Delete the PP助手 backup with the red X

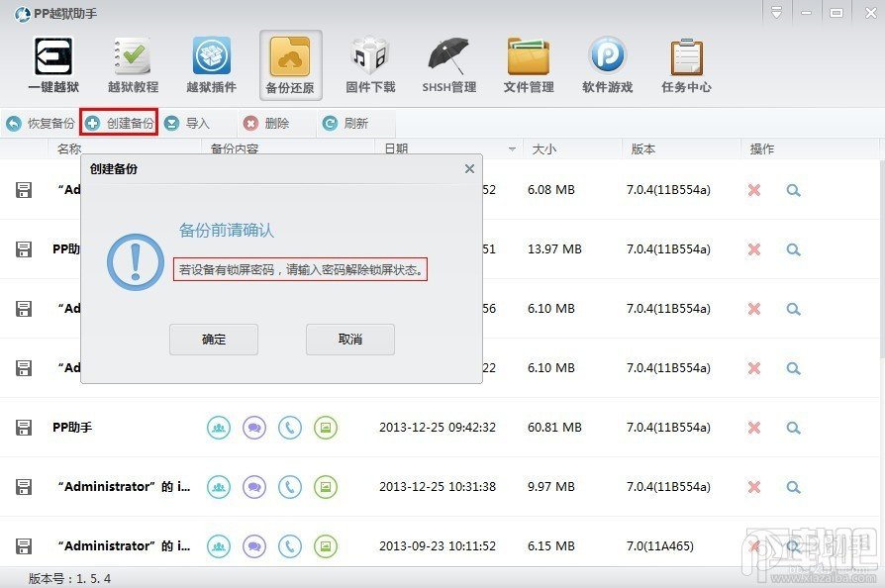753,427
